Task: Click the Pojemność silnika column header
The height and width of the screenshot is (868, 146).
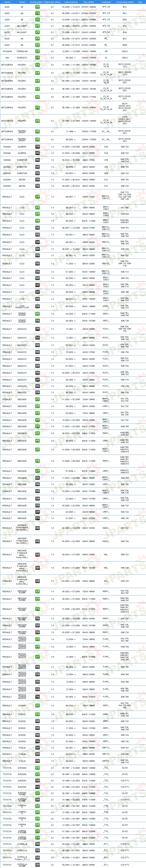Action: click(52, 2)
